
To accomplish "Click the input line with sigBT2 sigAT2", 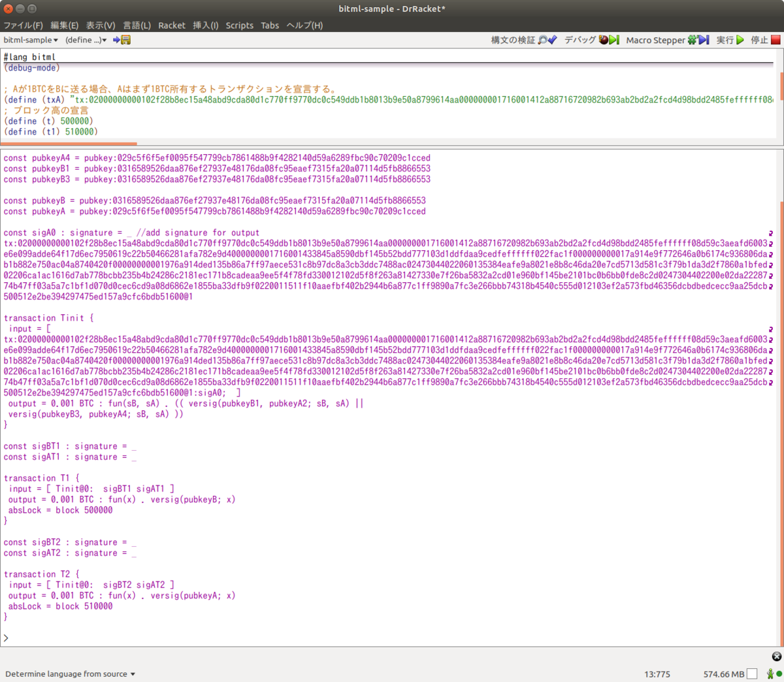I will [91, 585].
